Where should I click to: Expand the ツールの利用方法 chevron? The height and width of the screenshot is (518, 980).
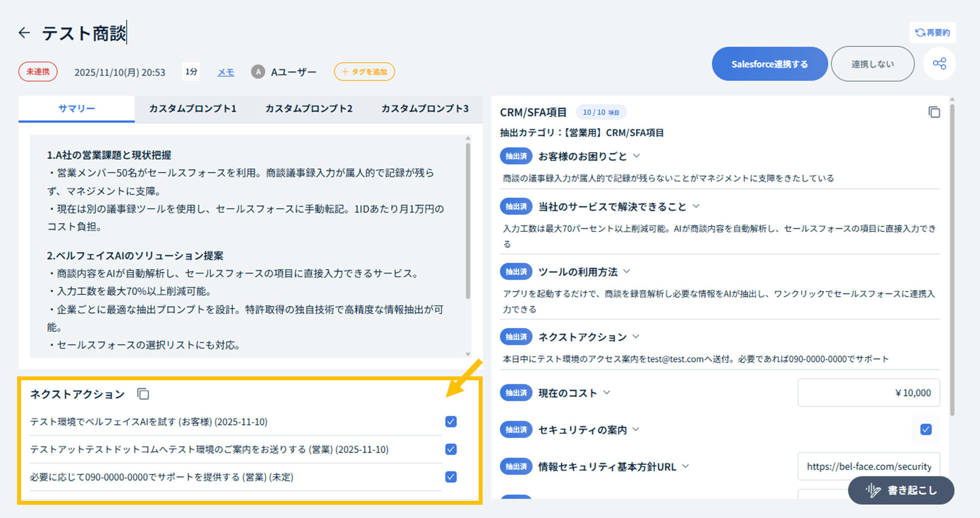pos(627,271)
